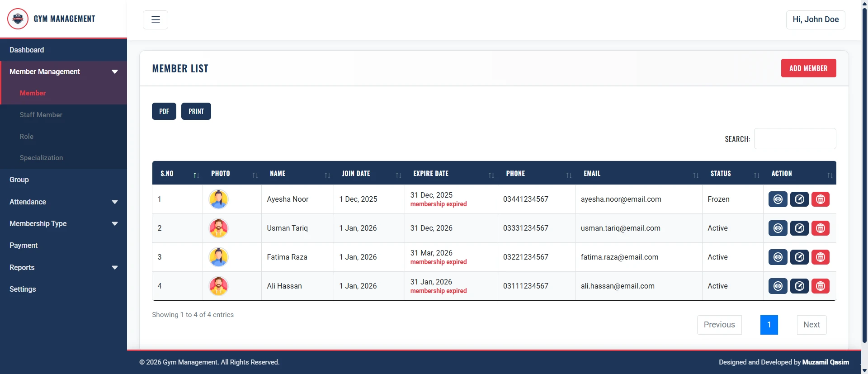Click the email ali.hassan@email.com
Screen dimensions: 868x374
click(x=618, y=286)
